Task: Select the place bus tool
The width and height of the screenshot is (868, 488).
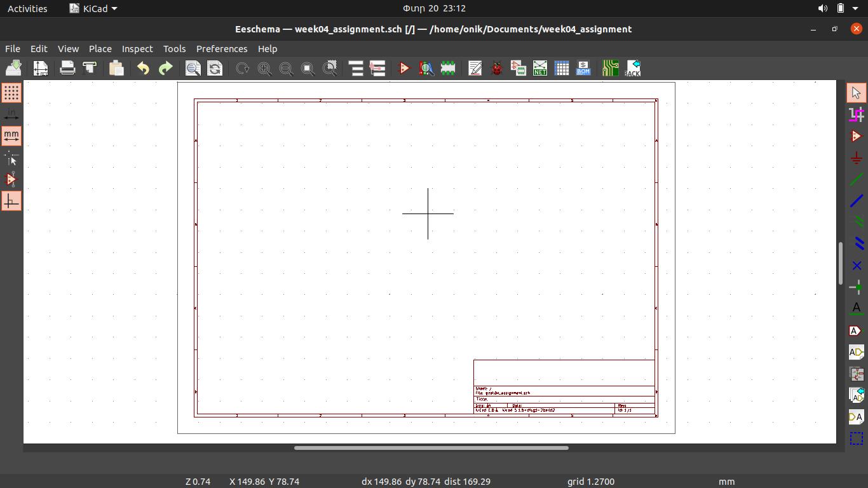Action: [x=857, y=201]
